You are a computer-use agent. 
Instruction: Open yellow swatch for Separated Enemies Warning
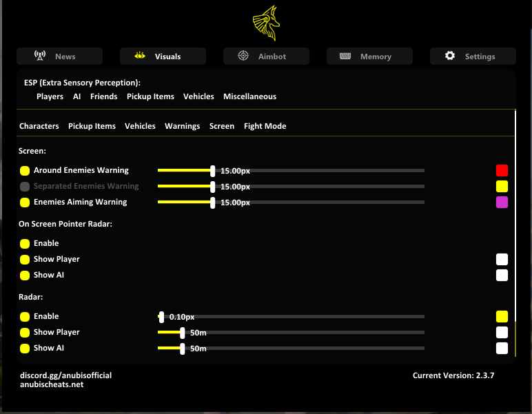[x=502, y=187]
